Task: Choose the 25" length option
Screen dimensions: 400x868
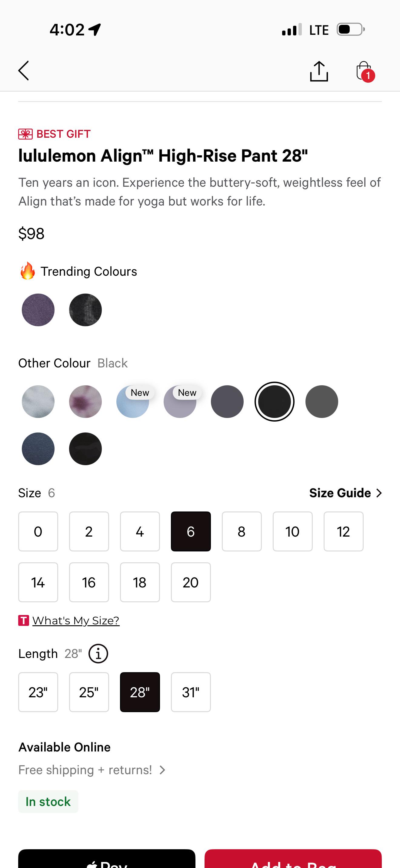Action: pos(89,692)
